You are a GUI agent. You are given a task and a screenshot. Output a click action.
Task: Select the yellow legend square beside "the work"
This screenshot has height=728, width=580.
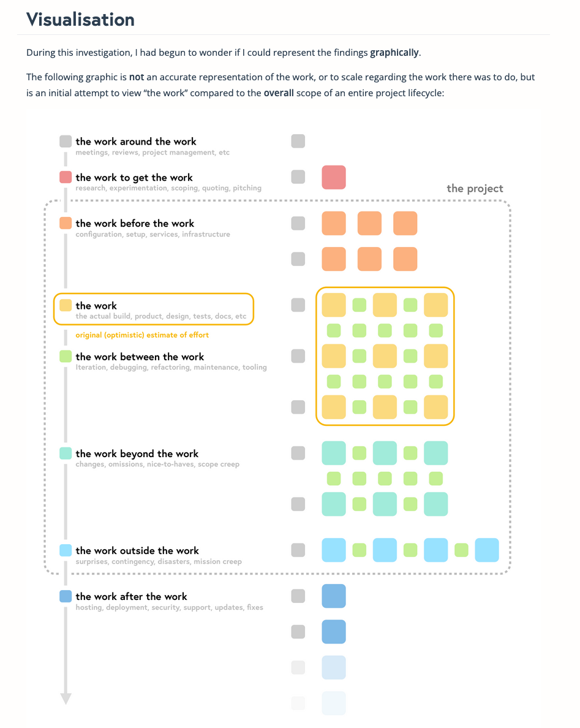66,305
